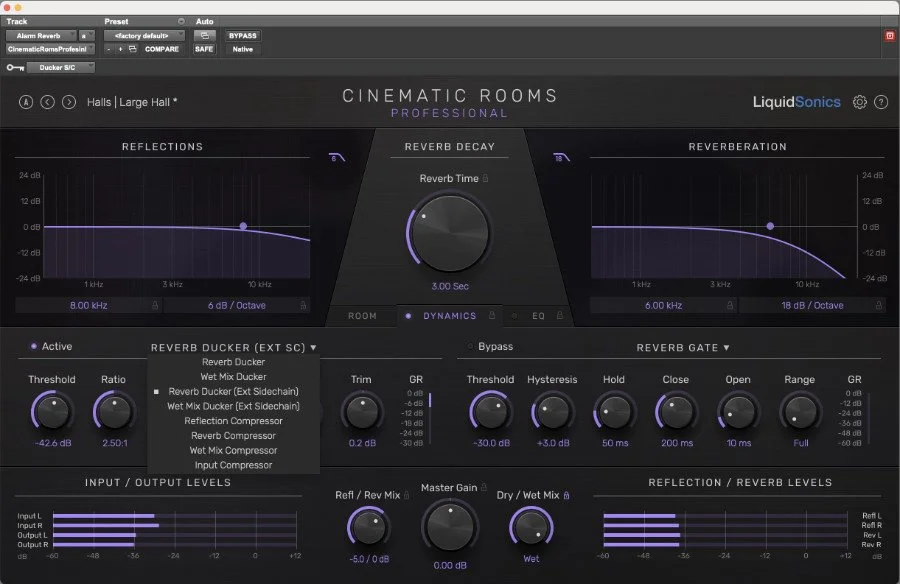Click the automation enable window icon
This screenshot has height=584, width=900.
[204, 36]
